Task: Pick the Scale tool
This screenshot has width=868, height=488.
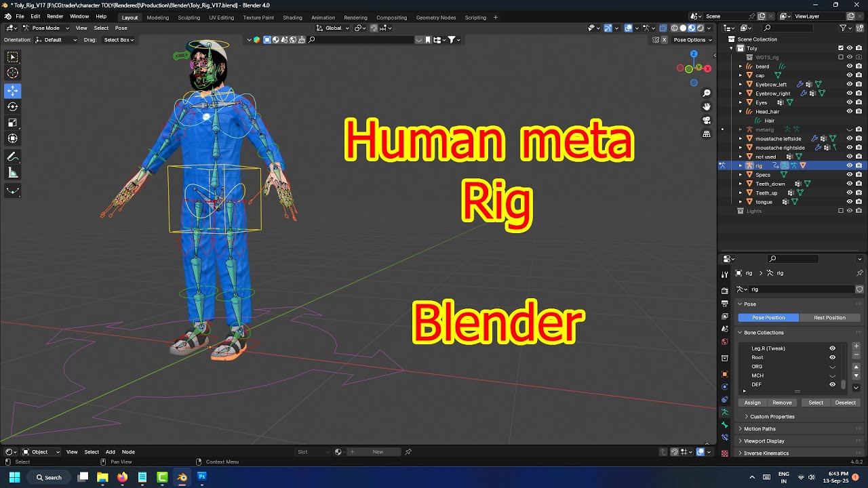Action: click(x=13, y=123)
